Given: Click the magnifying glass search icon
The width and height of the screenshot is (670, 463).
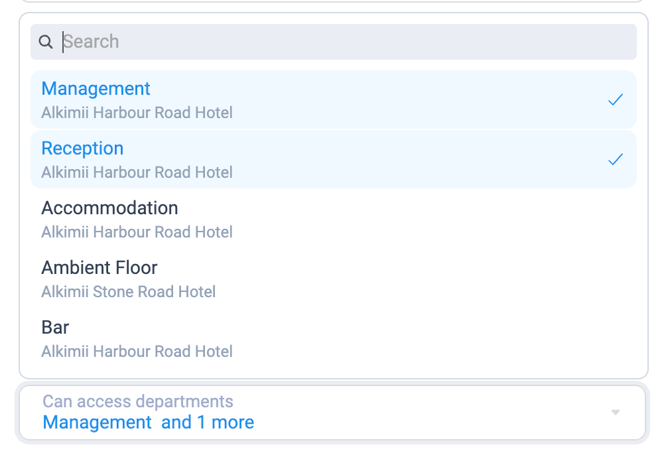Looking at the screenshot, I should click(x=45, y=42).
